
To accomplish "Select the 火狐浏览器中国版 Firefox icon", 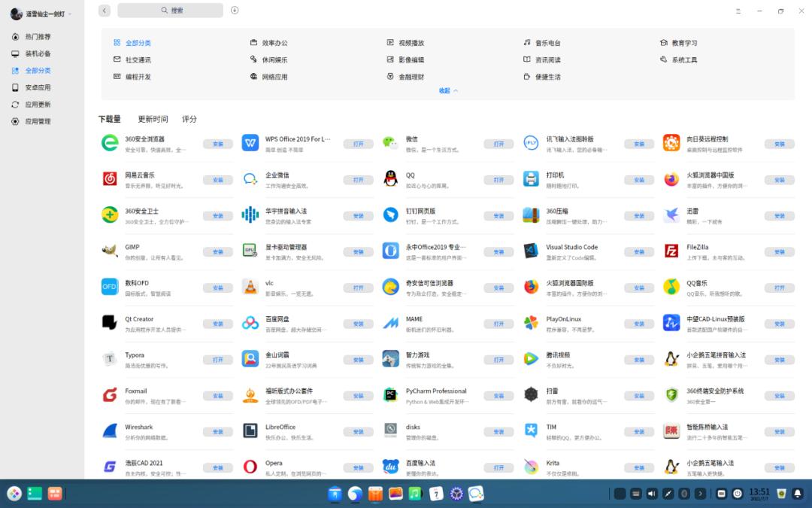I will [x=671, y=179].
